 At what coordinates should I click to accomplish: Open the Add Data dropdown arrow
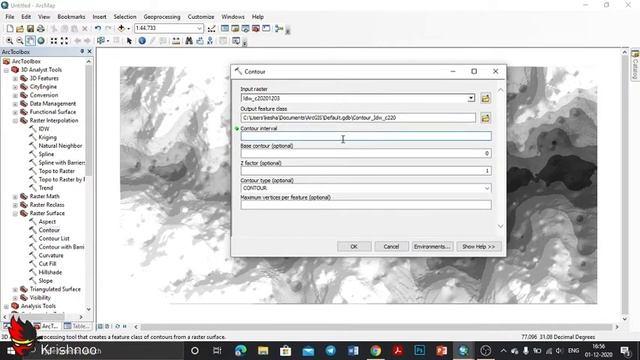(128, 29)
